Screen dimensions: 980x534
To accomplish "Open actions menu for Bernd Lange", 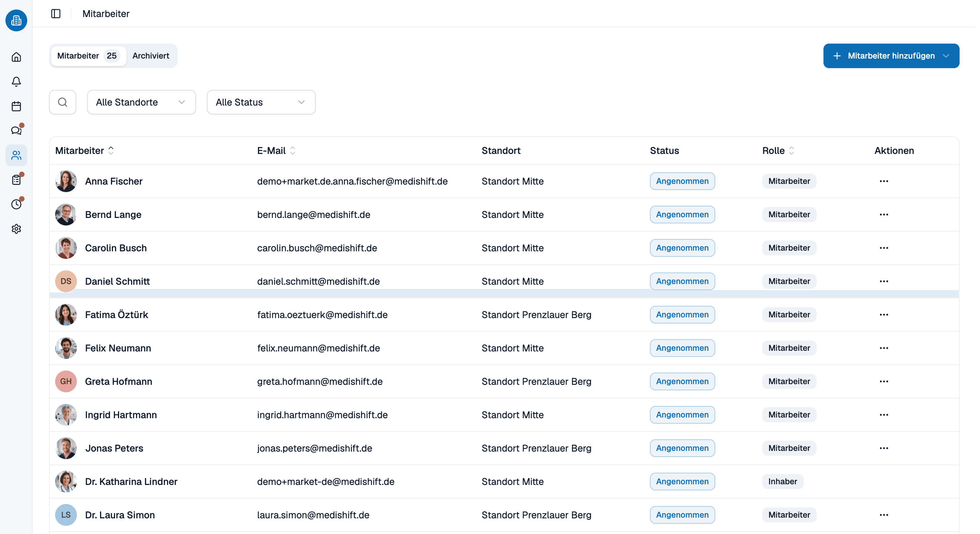I will (x=884, y=215).
